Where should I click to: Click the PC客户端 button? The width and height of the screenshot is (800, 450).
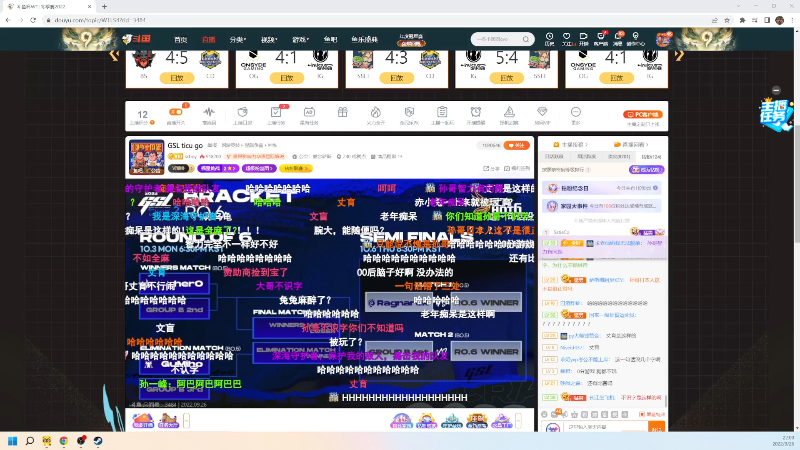pyautogui.click(x=643, y=114)
